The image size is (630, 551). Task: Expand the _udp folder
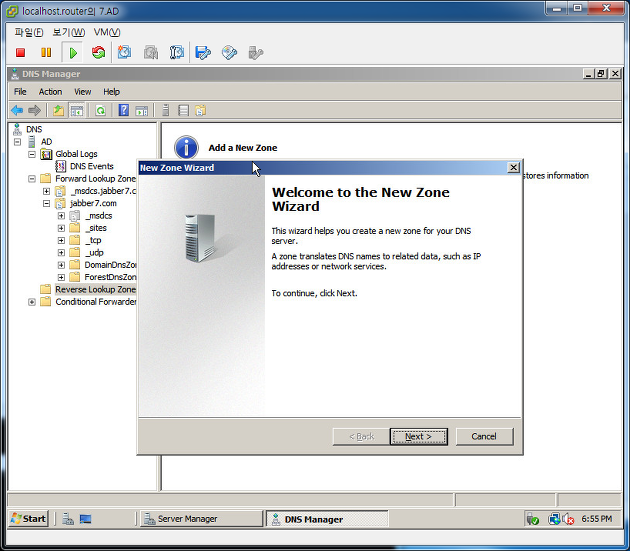(61, 253)
